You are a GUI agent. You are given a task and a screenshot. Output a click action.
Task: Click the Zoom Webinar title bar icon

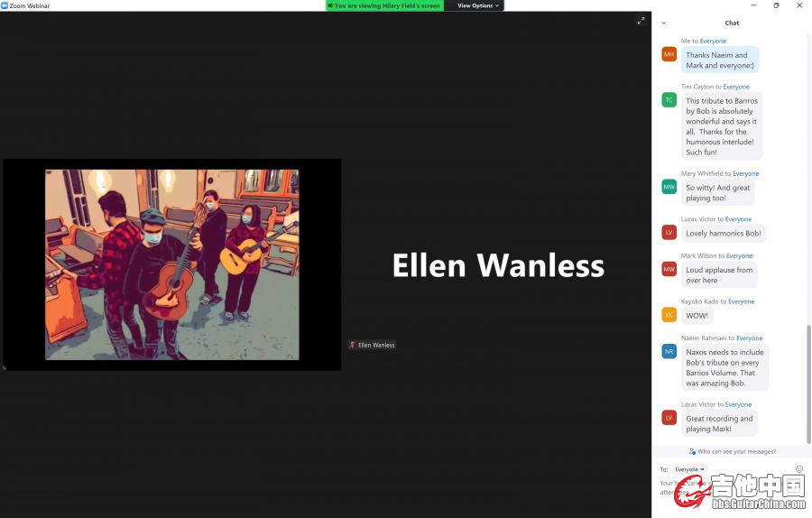[x=5, y=5]
